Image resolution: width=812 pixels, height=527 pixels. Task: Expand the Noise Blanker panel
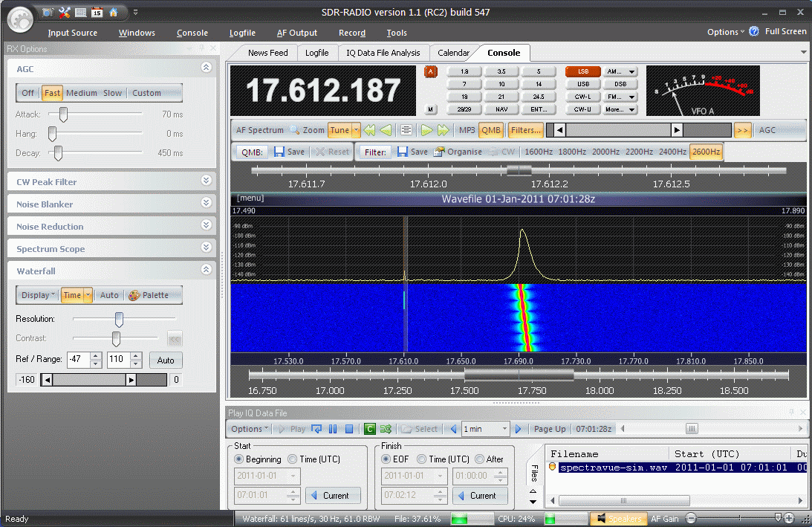click(x=206, y=203)
